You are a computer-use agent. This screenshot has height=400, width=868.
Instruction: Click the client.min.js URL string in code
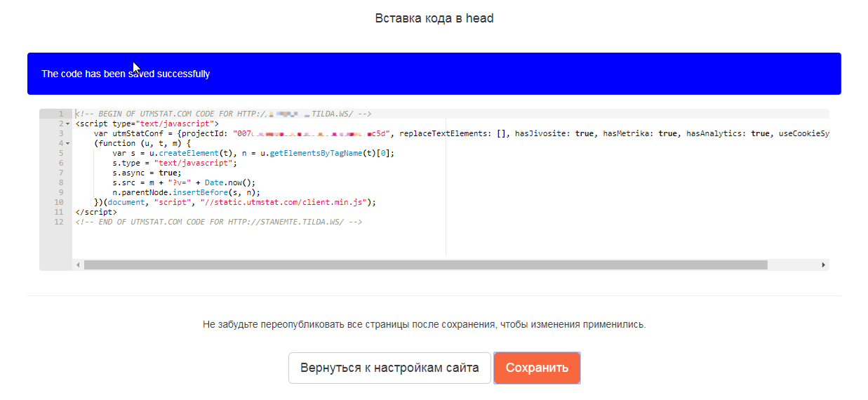point(286,202)
